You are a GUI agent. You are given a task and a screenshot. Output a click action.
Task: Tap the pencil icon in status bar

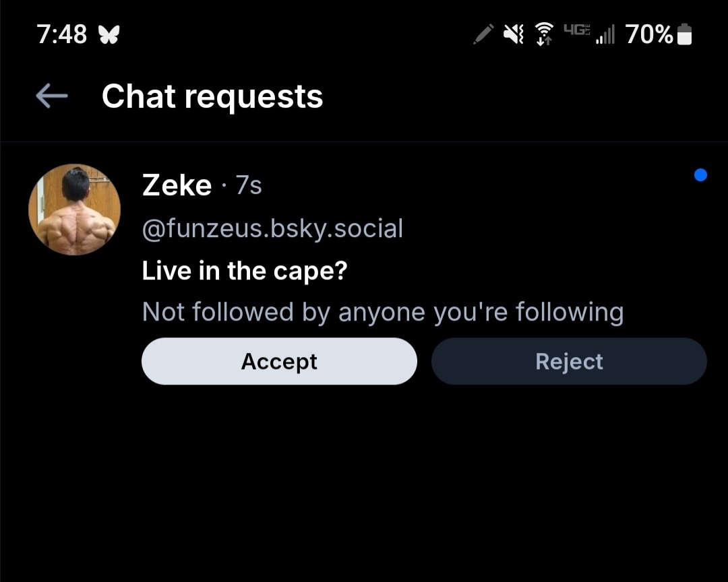point(483,34)
